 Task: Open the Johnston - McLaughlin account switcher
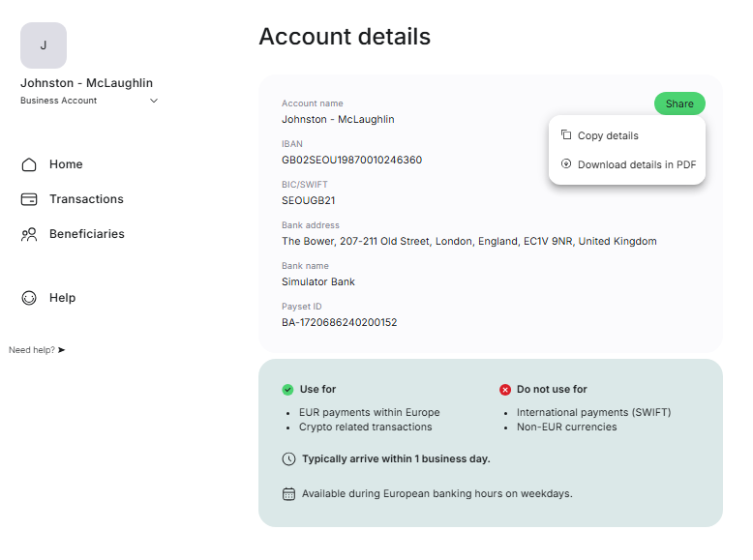point(86,83)
